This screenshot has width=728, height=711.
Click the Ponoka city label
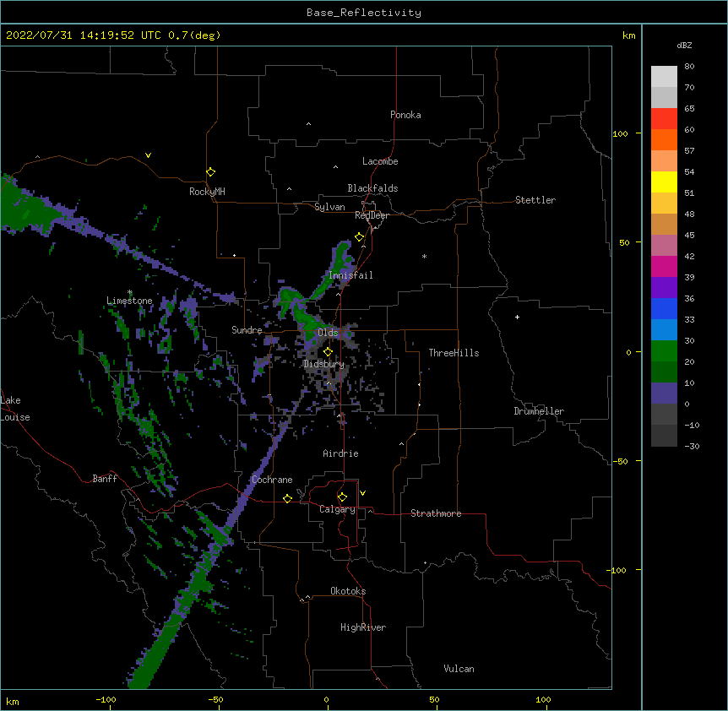click(x=405, y=115)
